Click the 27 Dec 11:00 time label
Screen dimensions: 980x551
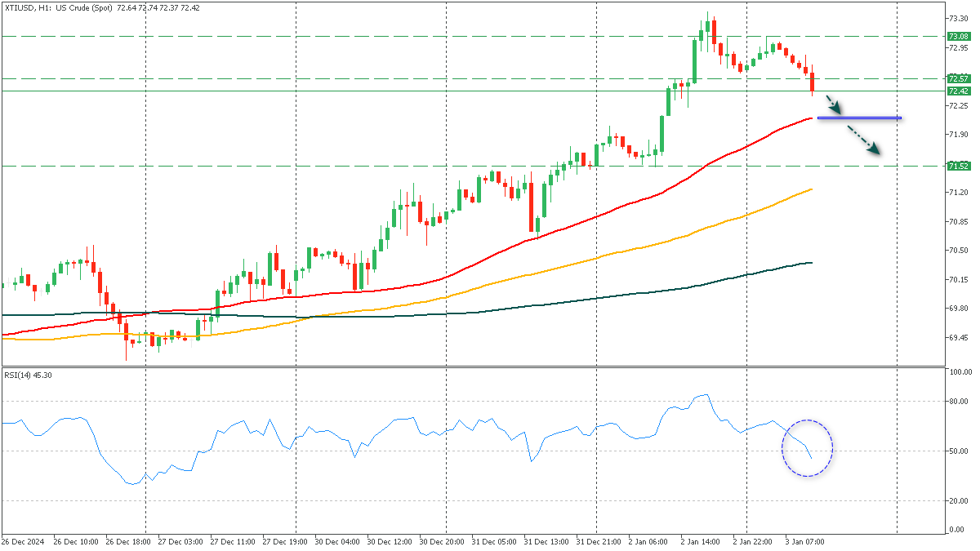pyautogui.click(x=233, y=541)
